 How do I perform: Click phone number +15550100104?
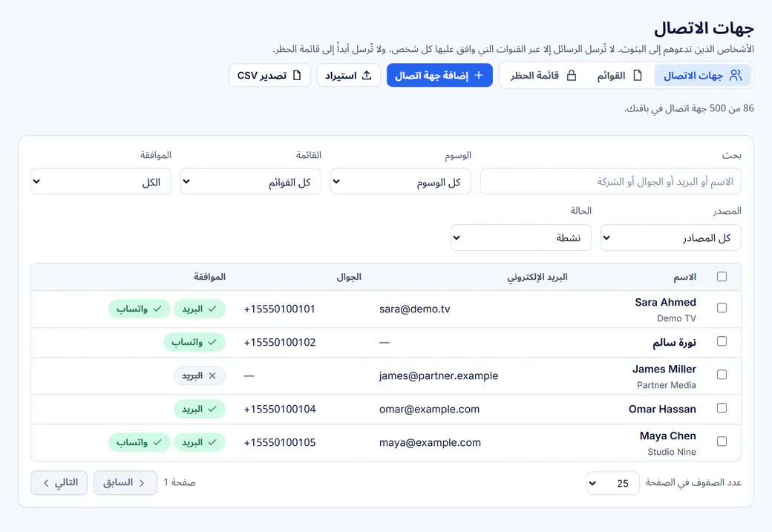(x=280, y=410)
